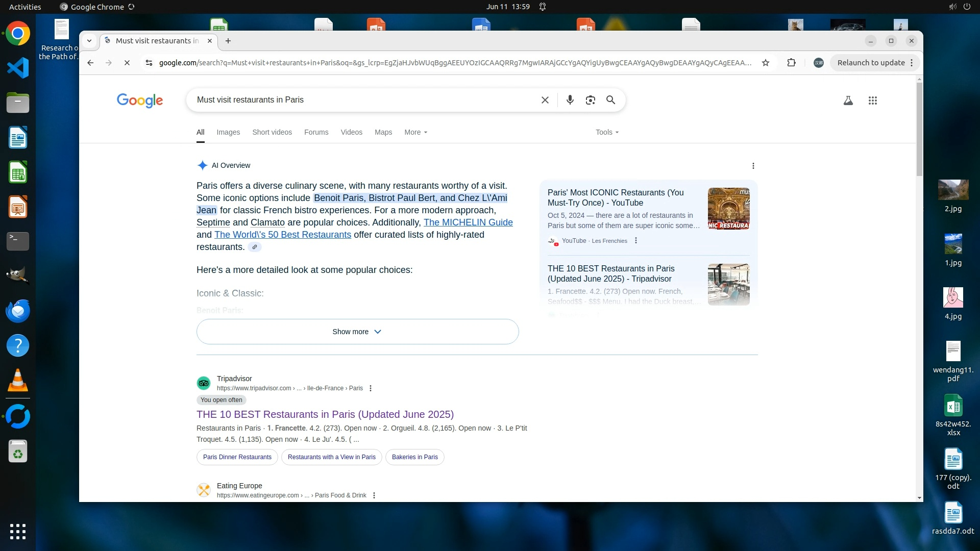This screenshot has width=980, height=551.
Task: Click the magnifier search button
Action: (x=610, y=100)
